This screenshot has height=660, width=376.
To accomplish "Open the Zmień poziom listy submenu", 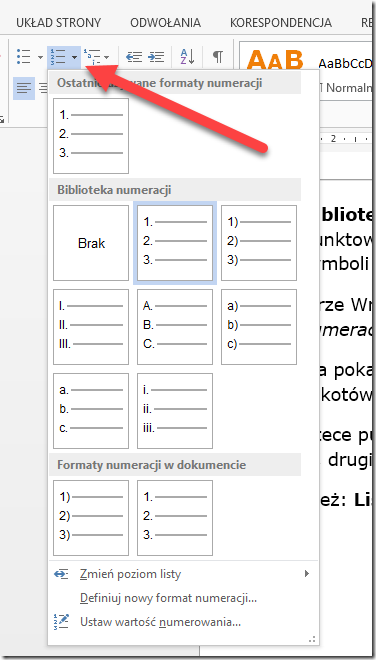I will 183,574.
